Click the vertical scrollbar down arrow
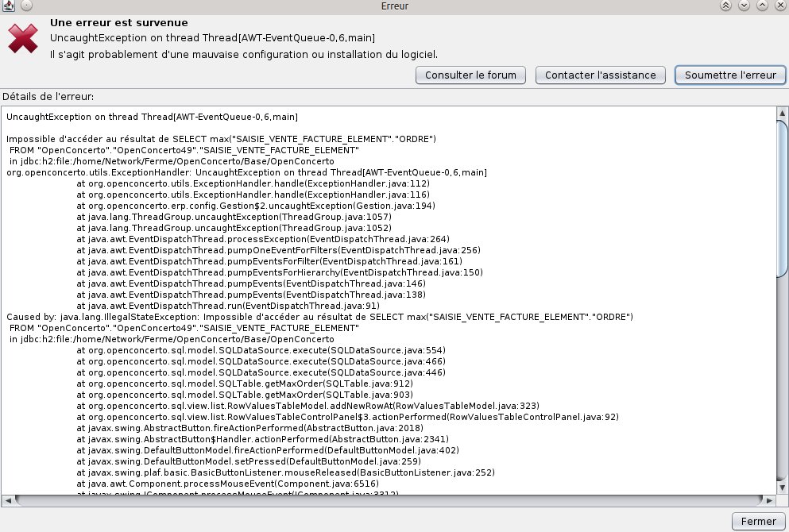789x532 pixels. 782,488
